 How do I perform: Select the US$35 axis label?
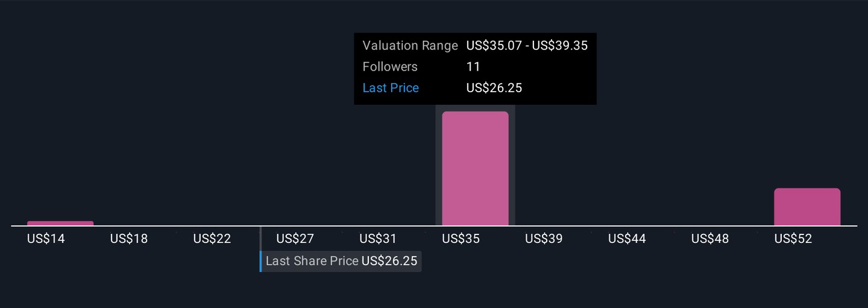461,239
